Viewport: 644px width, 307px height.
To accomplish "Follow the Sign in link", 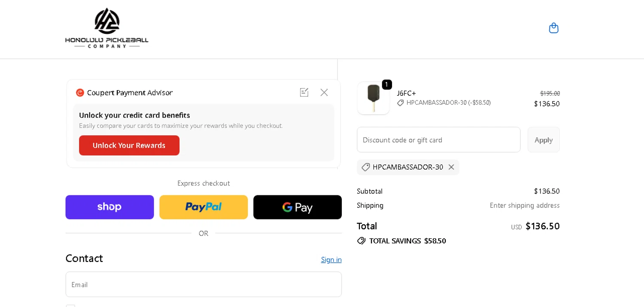I will [x=331, y=259].
